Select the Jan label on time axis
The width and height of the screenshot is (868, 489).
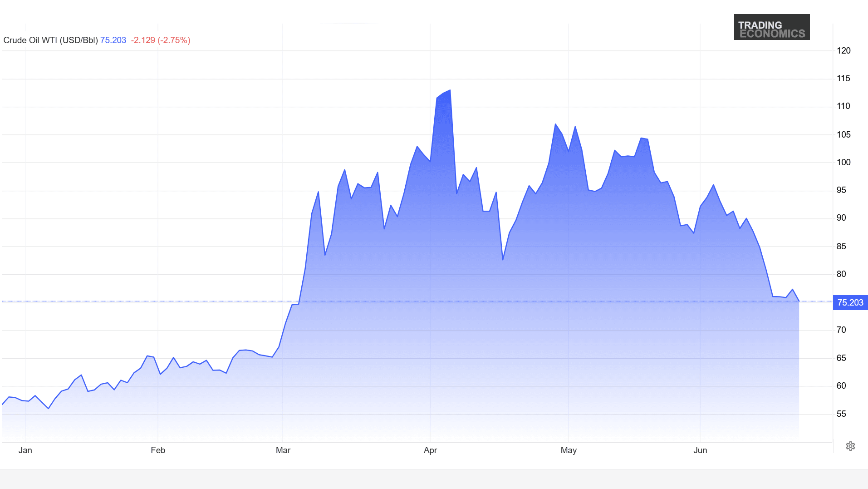pyautogui.click(x=25, y=450)
